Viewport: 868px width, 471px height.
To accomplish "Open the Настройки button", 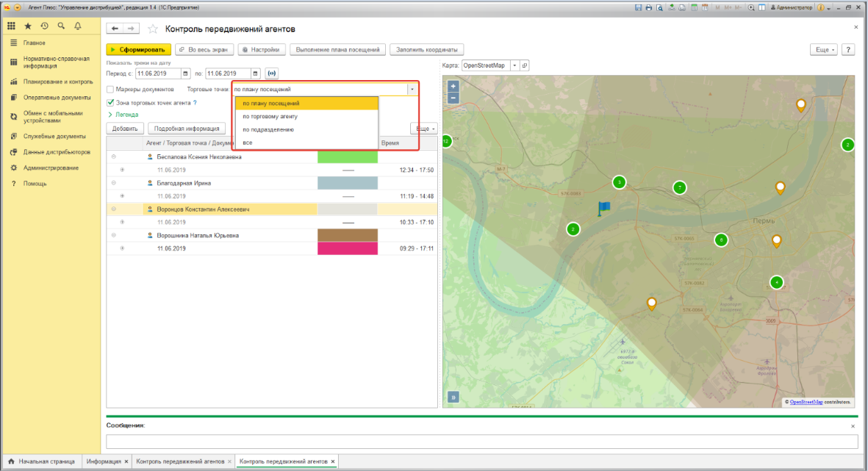I will pyautogui.click(x=262, y=50).
